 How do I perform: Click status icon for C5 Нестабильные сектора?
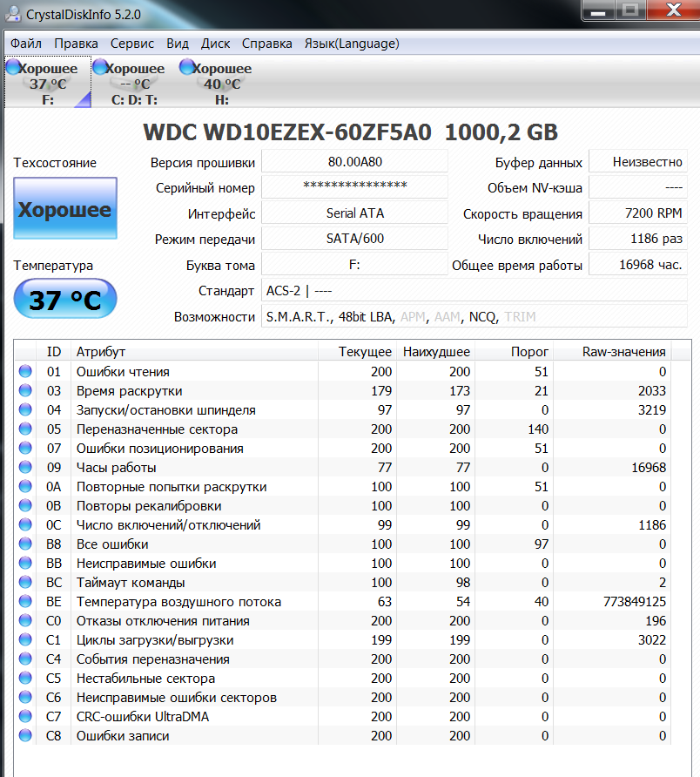tap(25, 678)
